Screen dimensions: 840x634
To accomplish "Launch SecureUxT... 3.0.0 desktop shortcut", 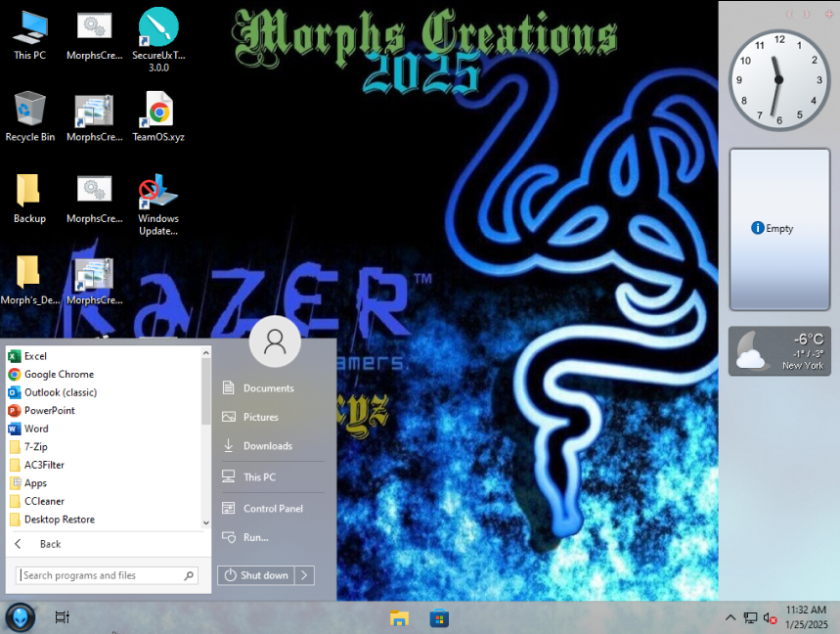I will point(158,40).
